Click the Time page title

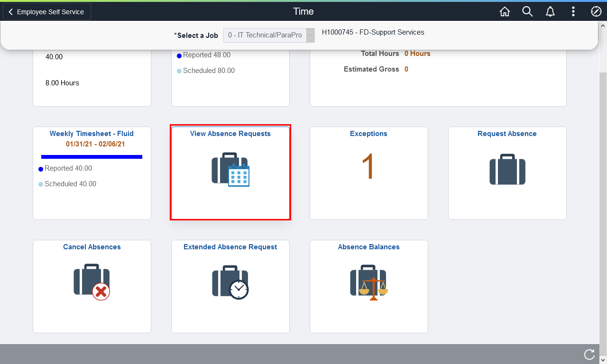(x=303, y=12)
